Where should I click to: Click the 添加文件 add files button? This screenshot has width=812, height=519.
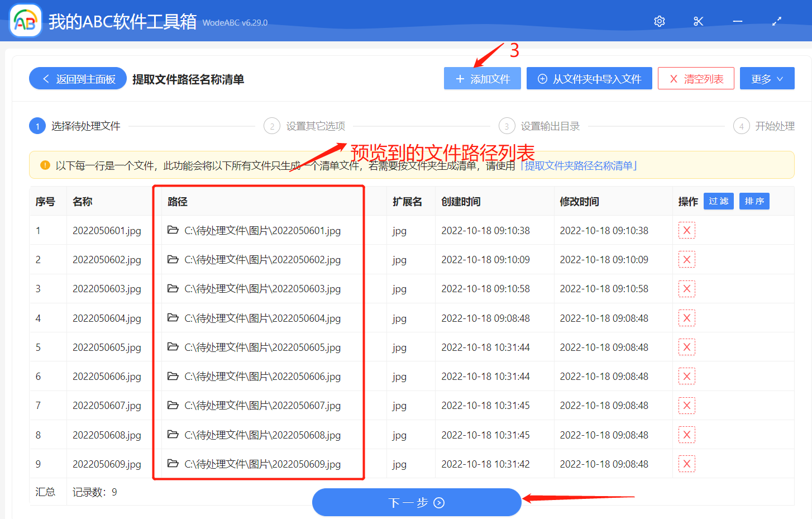(x=482, y=78)
